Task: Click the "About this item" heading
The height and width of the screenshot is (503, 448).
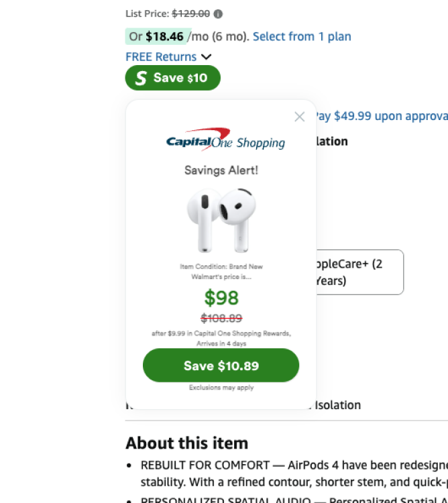Action: [186, 443]
